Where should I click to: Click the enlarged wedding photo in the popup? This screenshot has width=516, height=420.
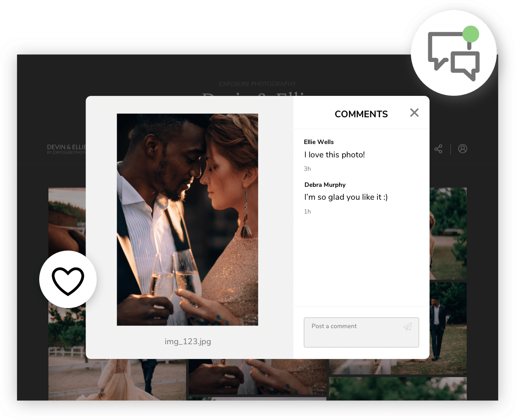pos(187,219)
